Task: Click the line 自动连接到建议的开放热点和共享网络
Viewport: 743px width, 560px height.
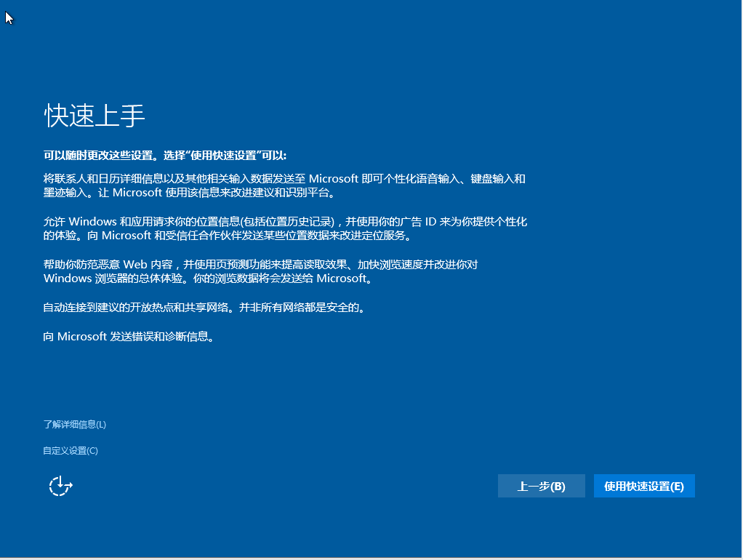Action: pyautogui.click(x=205, y=307)
